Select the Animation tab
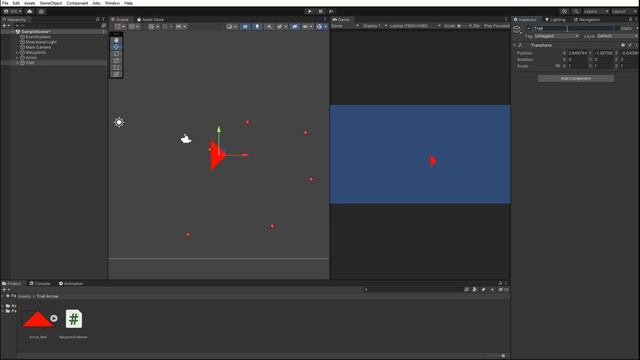The width and height of the screenshot is (640, 360). click(x=71, y=283)
